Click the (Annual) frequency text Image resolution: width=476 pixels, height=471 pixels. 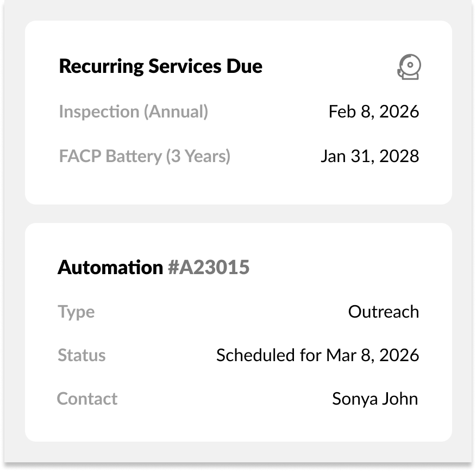click(176, 111)
